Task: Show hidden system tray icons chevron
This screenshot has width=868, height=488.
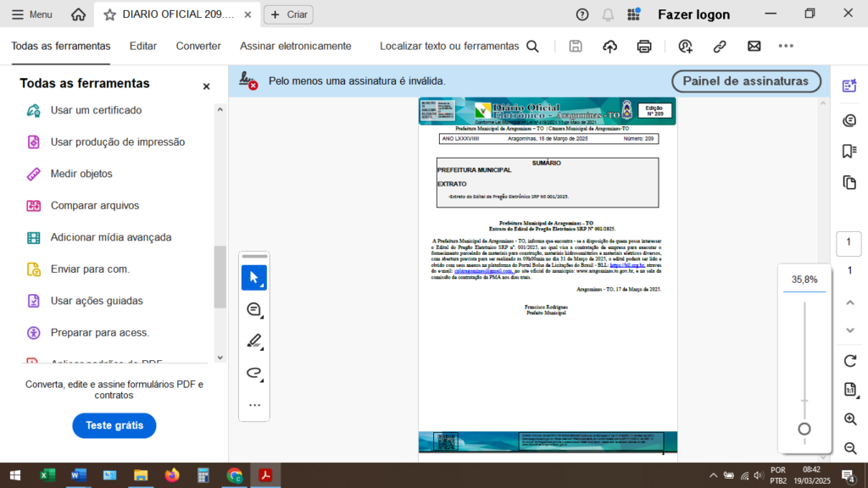Action: point(713,475)
